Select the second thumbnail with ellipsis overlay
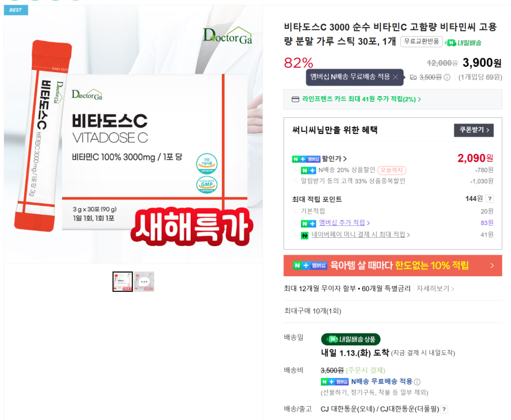This screenshot has width=511, height=420. coord(144,282)
